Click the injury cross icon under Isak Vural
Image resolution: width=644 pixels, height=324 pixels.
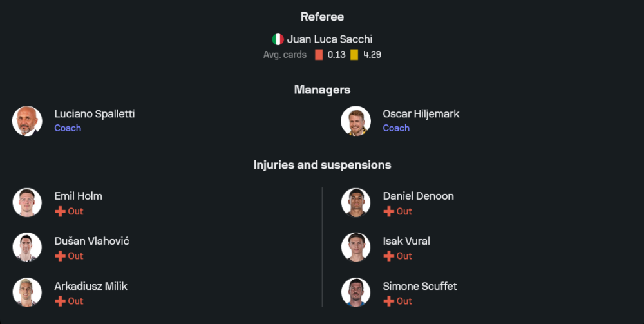[388, 256]
